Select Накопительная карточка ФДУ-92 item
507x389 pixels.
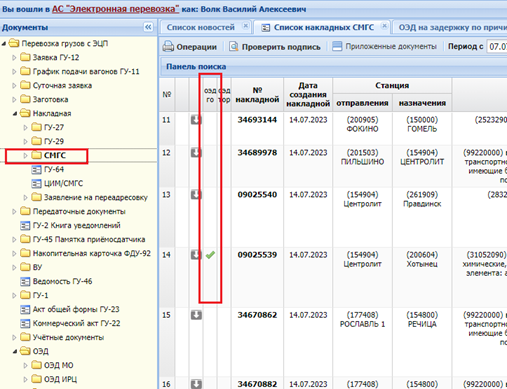92,253
